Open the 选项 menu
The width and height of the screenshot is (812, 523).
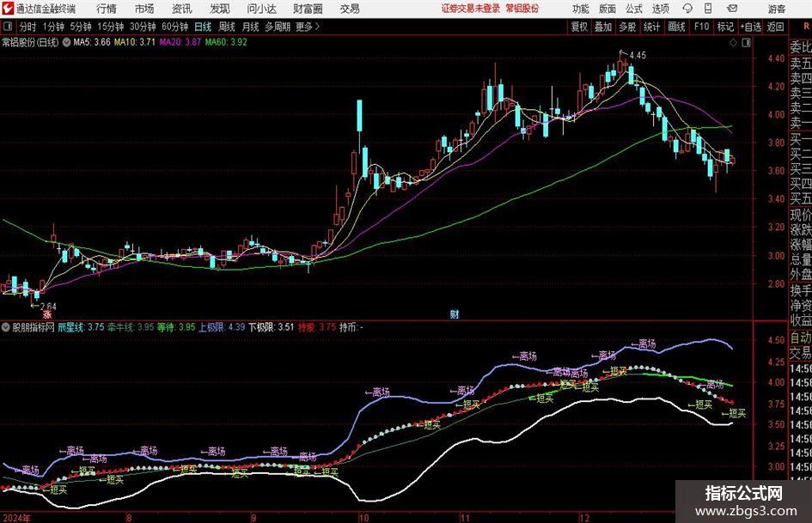pyautogui.click(x=660, y=9)
